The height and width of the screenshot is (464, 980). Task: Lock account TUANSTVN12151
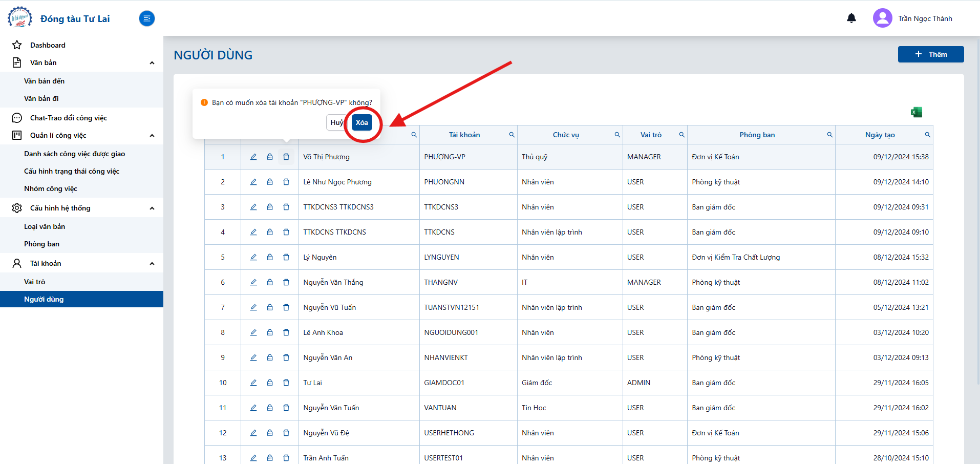pyautogui.click(x=270, y=307)
